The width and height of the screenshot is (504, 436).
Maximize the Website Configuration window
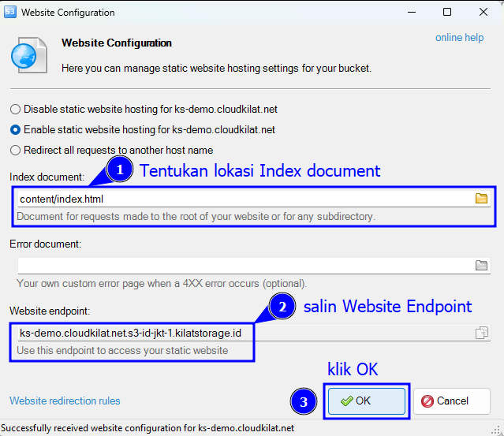447,12
